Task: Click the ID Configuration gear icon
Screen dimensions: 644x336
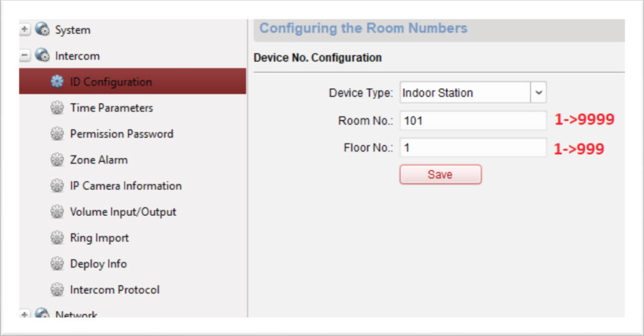Action: [x=57, y=82]
